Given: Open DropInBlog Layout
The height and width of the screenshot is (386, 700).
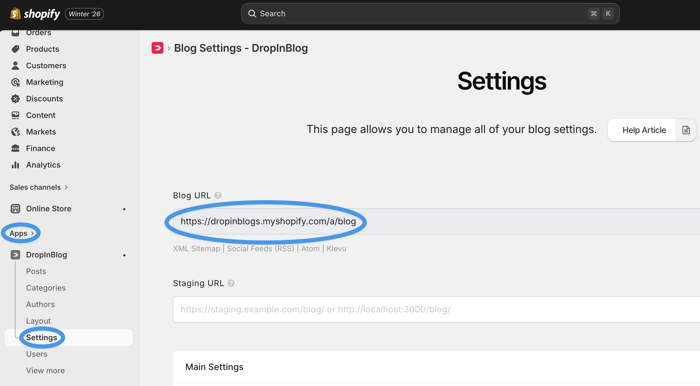Looking at the screenshot, I should [38, 321].
